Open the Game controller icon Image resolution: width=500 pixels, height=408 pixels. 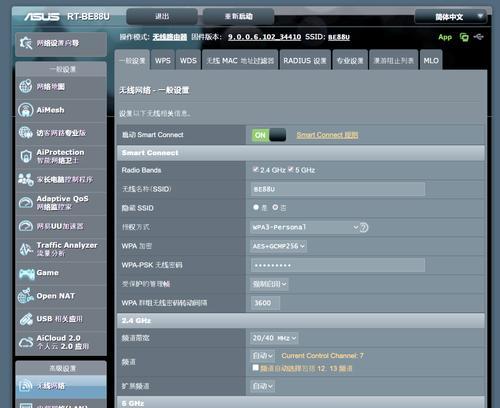click(x=26, y=274)
